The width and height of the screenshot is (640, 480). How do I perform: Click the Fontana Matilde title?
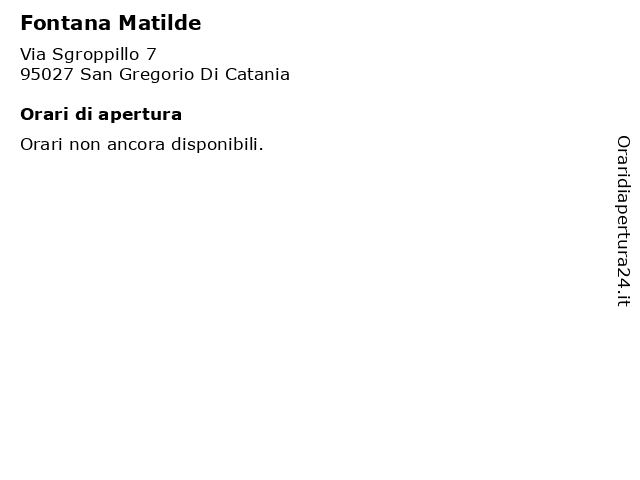111,23
